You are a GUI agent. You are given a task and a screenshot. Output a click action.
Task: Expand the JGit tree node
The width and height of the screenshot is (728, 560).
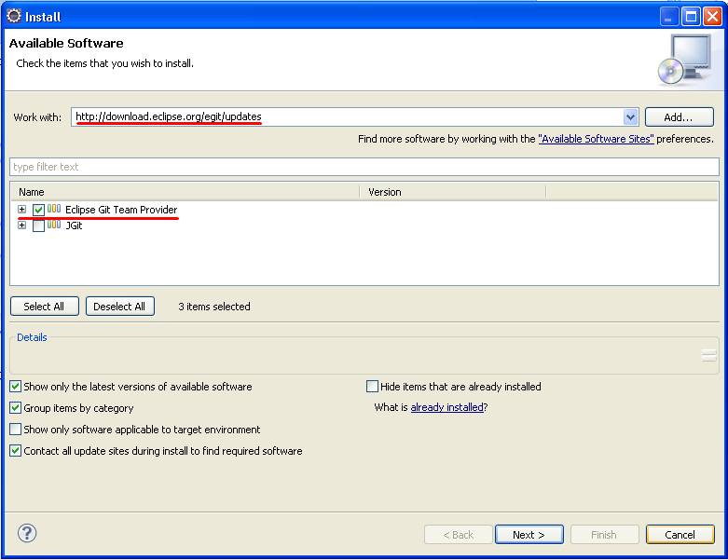21,225
